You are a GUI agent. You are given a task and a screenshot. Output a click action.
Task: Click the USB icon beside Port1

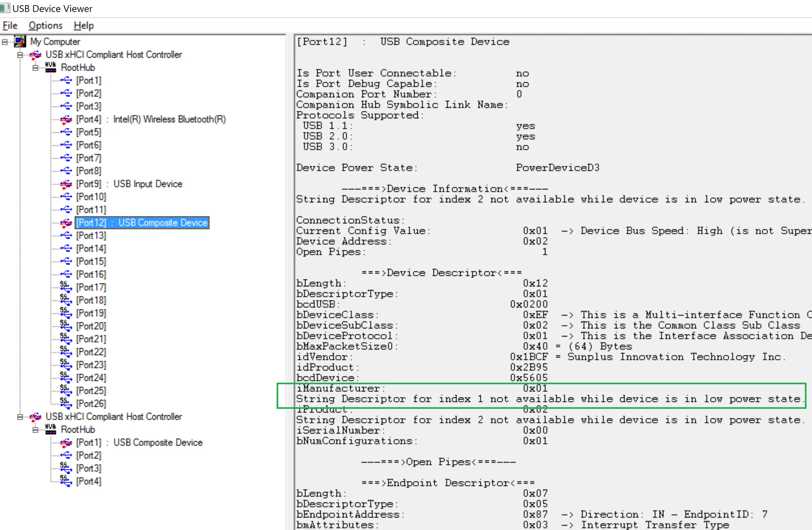66,80
